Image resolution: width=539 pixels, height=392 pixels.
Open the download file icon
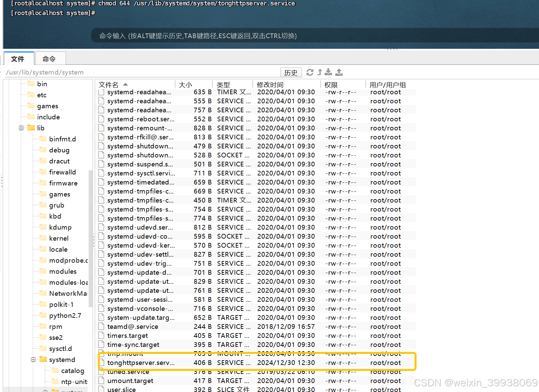tap(328, 72)
